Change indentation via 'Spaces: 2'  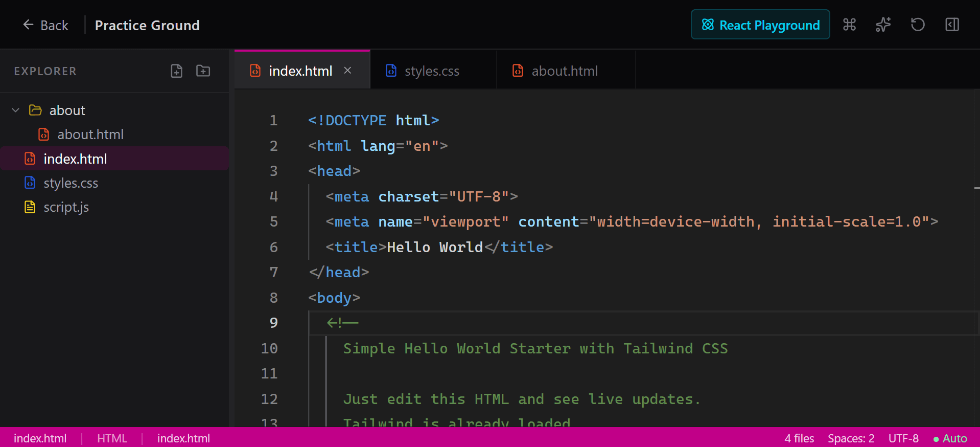851,438
